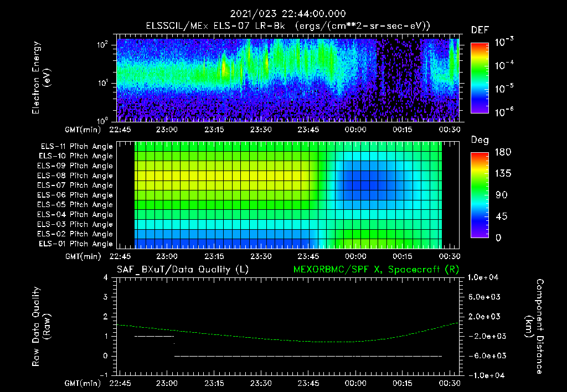Click the 10^0 tick on energy axis
This screenshot has width=567, height=392.
point(102,120)
